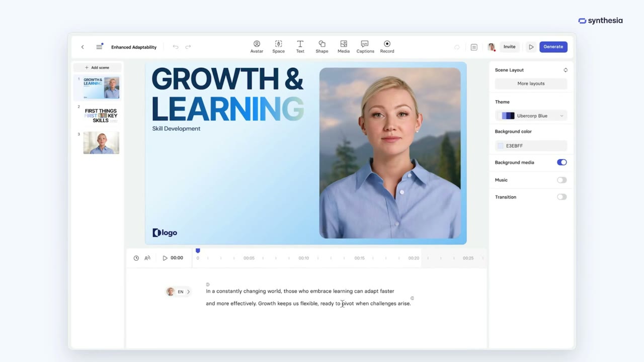Screen dimensions: 644x362
Task: Select scene 1 thumbnail
Action: tap(101, 88)
